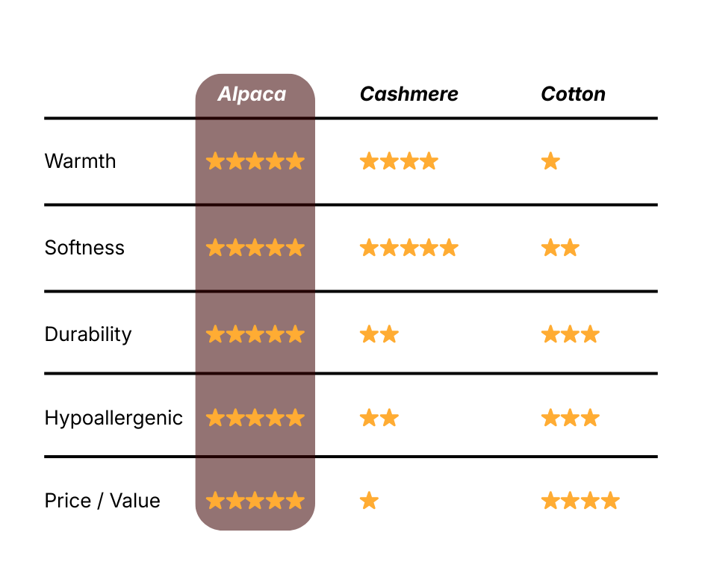The width and height of the screenshot is (702, 588).
Task: Click the Hypoallergenic row label
Action: pyautogui.click(x=114, y=418)
